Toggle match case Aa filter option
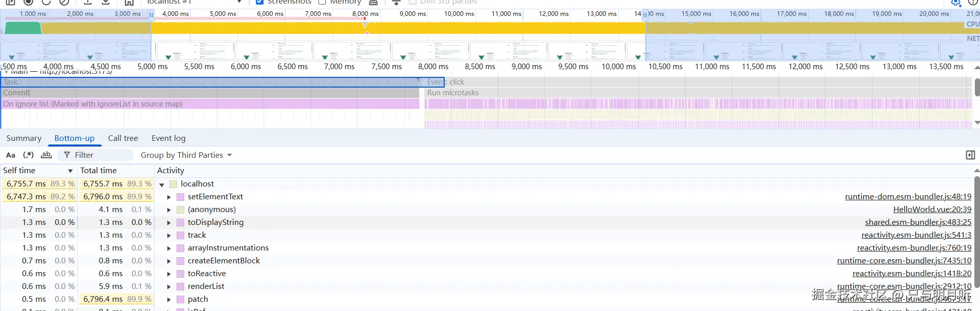This screenshot has height=311, width=980. click(x=11, y=155)
